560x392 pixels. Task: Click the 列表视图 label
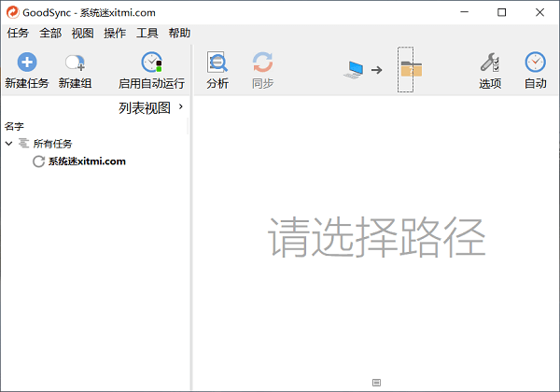coord(145,107)
